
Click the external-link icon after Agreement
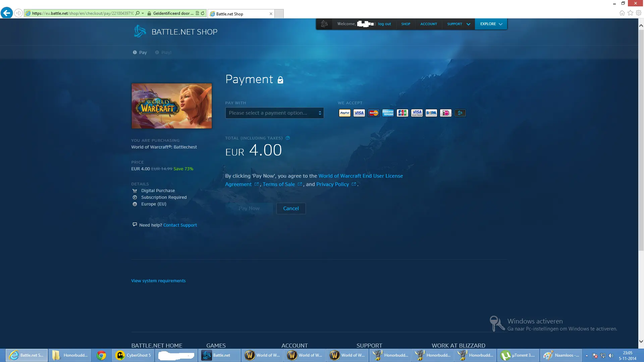click(x=256, y=184)
